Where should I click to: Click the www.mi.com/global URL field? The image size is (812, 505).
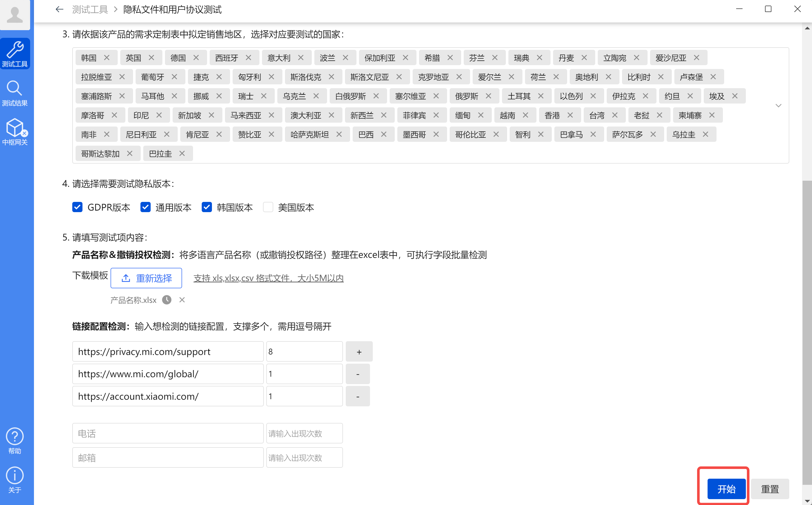point(168,374)
